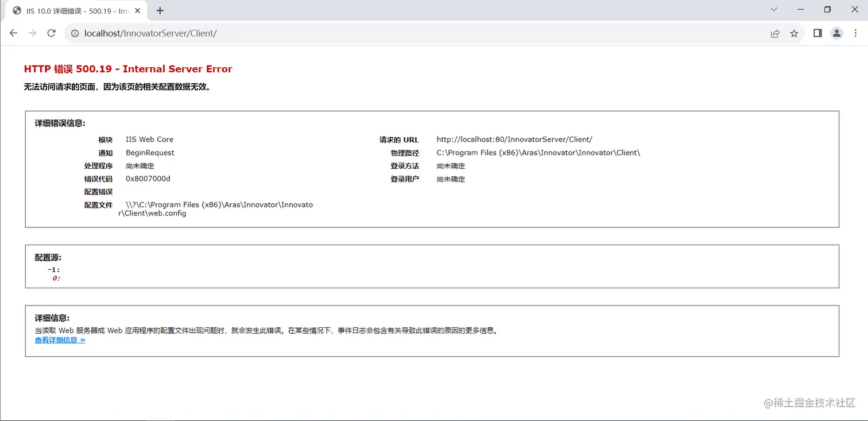
Task: Click the IIS globe favicon on the tab
Action: (17, 10)
